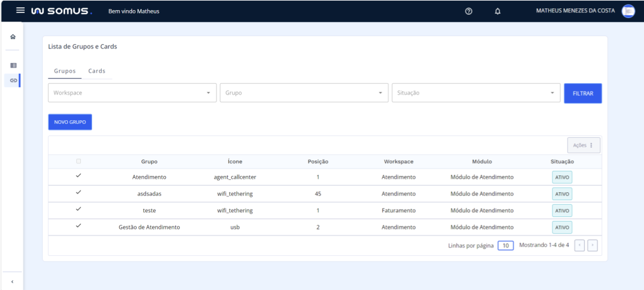Select the sidebar link chain icon

(12, 80)
